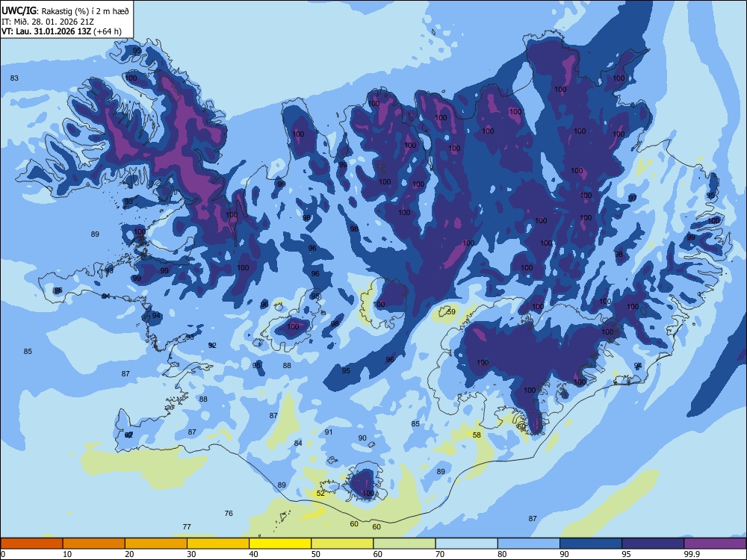
Task: Click the 'VT: Lau. 31.01.2026 13Z (+64 h)' line
Action: [x=61, y=31]
